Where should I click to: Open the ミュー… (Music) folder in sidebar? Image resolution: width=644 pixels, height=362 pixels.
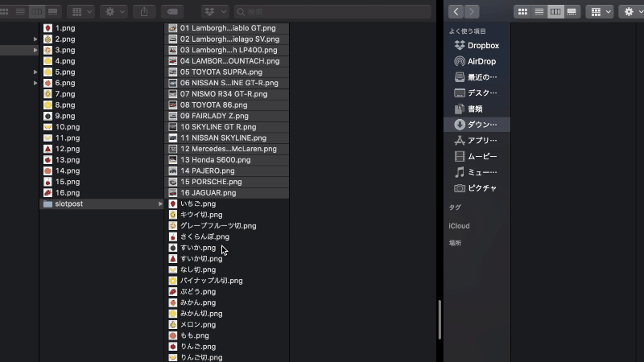(483, 172)
